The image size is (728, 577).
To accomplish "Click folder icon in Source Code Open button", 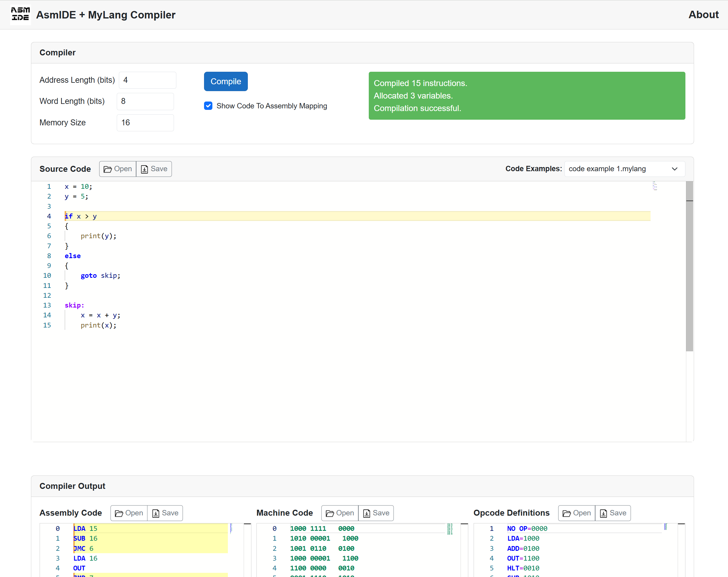I will [x=107, y=169].
